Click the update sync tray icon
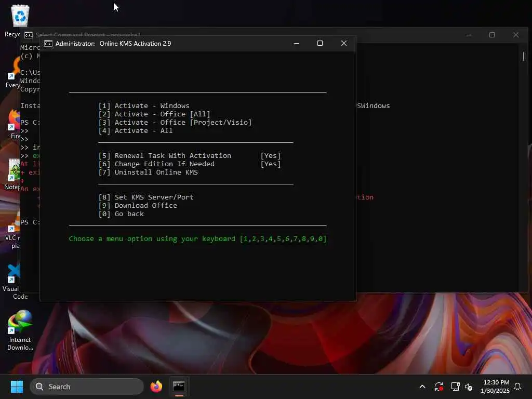This screenshot has width=532, height=399. pos(438,387)
